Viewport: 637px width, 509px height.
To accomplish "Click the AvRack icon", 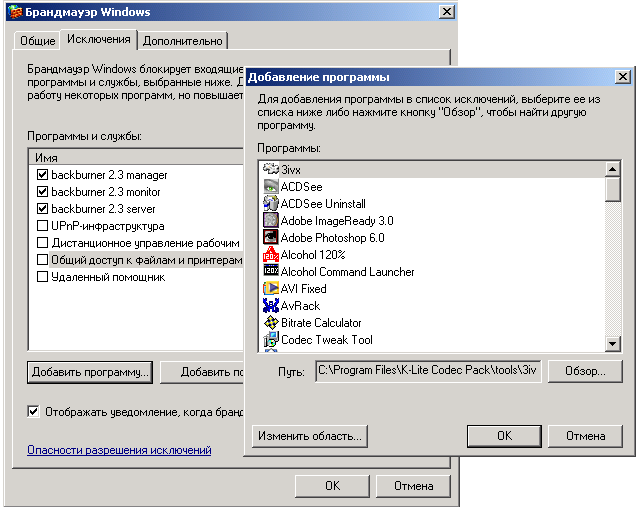I will pos(271,305).
